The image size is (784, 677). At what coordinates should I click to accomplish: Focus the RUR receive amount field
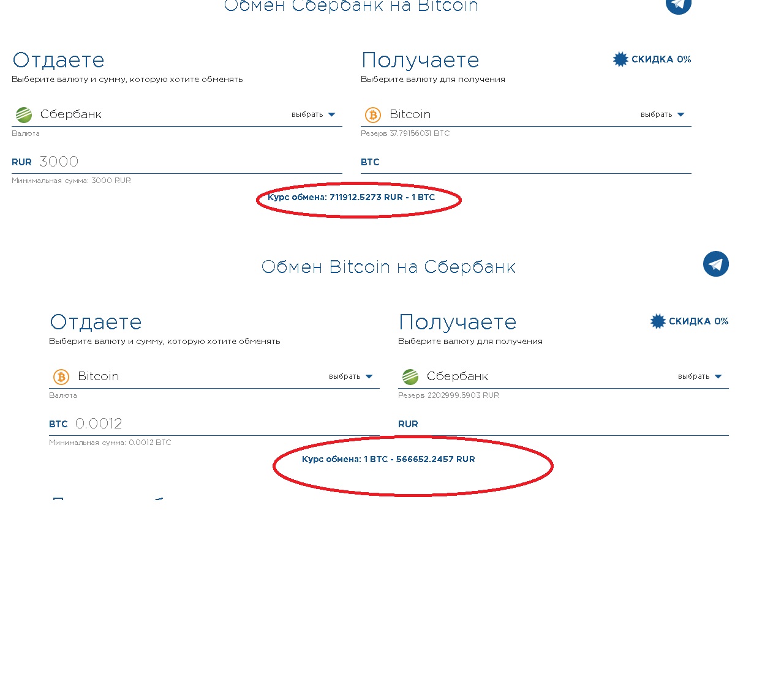[x=563, y=424]
